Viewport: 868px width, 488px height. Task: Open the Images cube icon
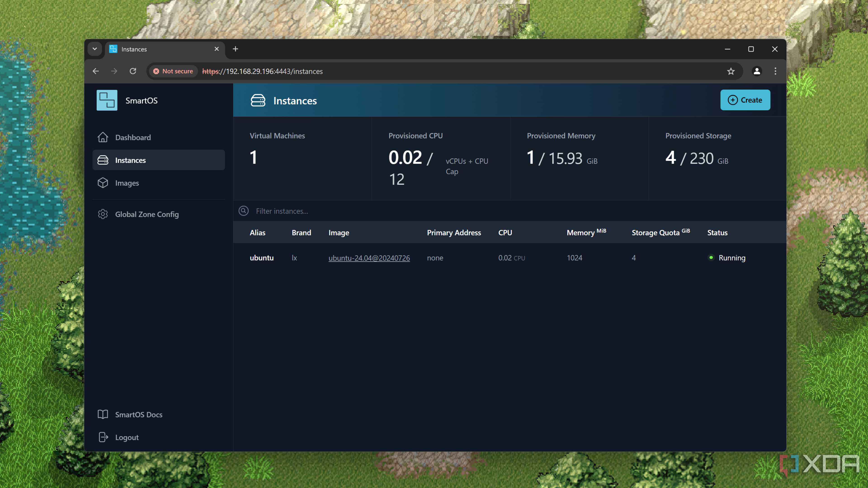click(103, 183)
